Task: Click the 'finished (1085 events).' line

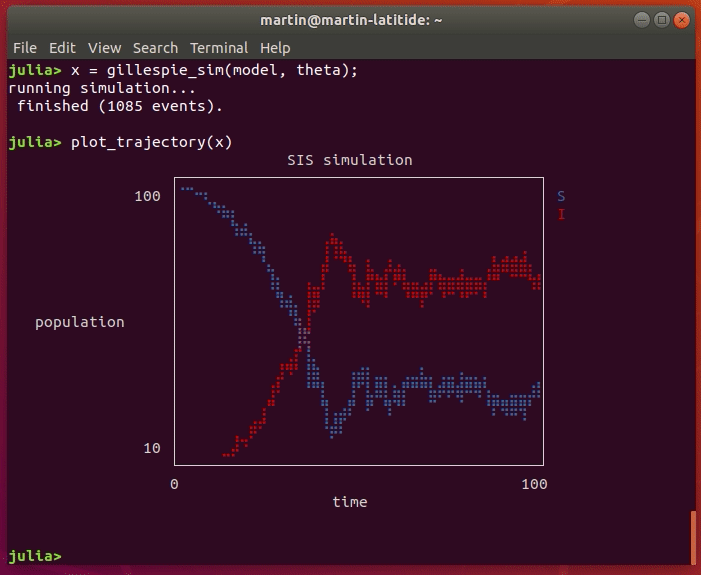Action: [x=120, y=106]
